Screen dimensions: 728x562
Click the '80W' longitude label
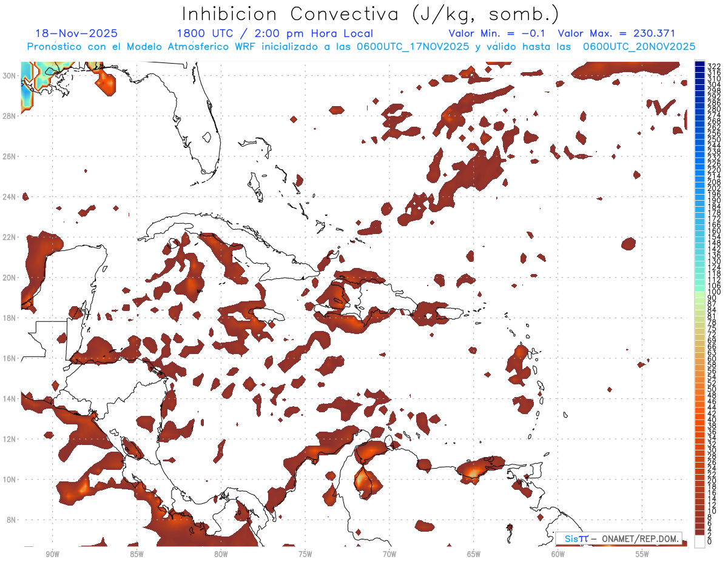tap(221, 554)
